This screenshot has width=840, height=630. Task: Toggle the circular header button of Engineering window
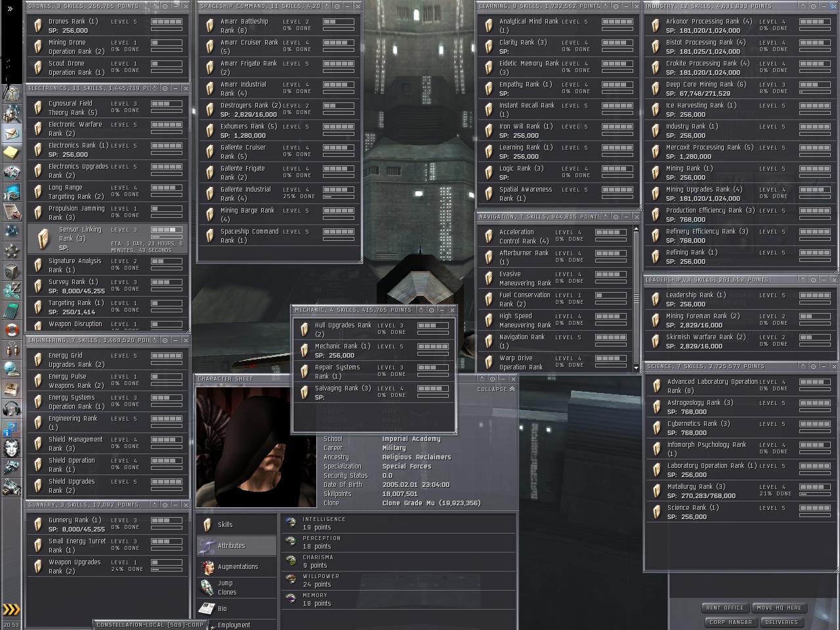click(x=165, y=340)
